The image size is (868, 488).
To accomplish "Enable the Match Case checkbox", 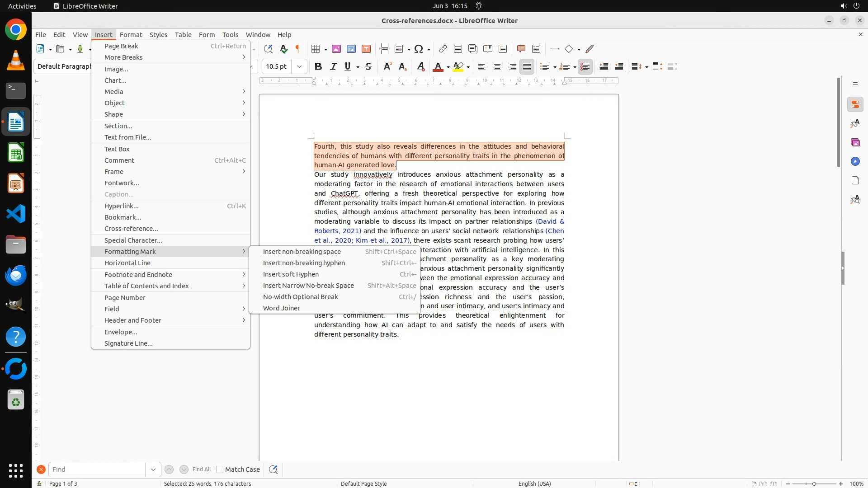I will [x=220, y=469].
